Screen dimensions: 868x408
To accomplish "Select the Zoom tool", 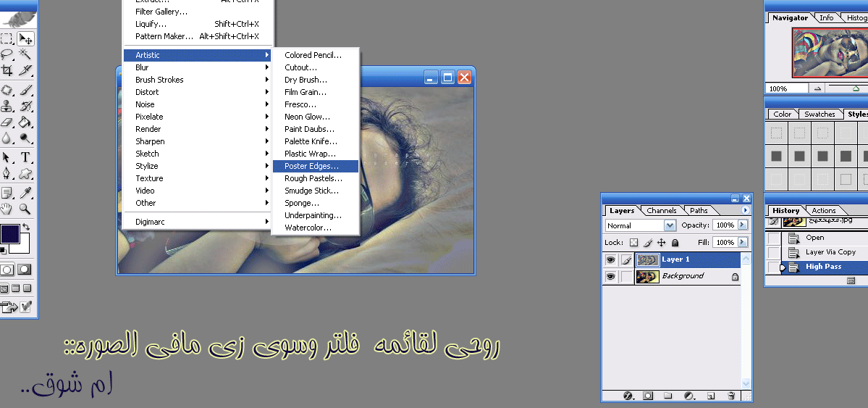I will (x=25, y=209).
